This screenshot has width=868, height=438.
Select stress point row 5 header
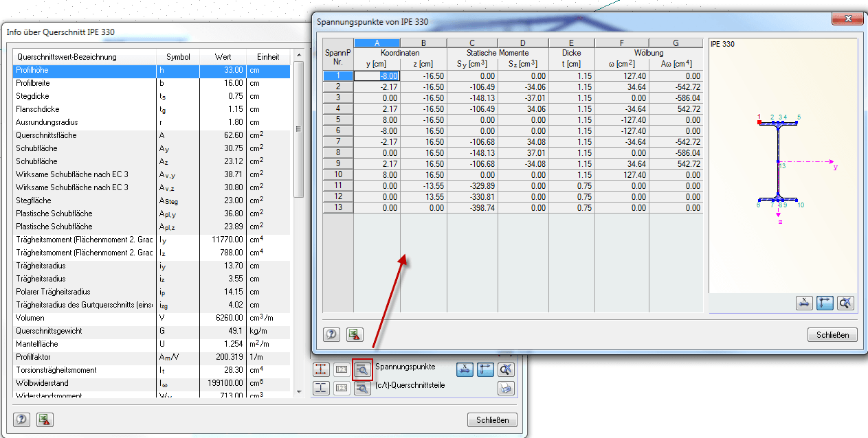[x=338, y=120]
